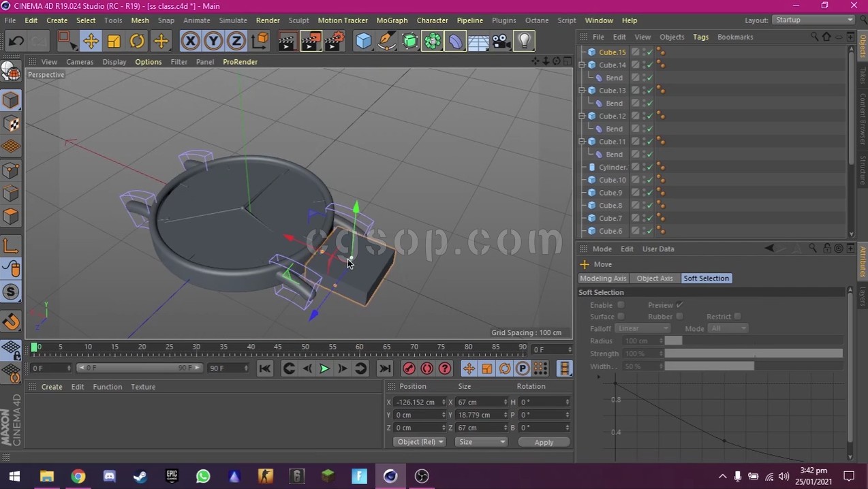Render the active view clapperboard

(x=287, y=42)
